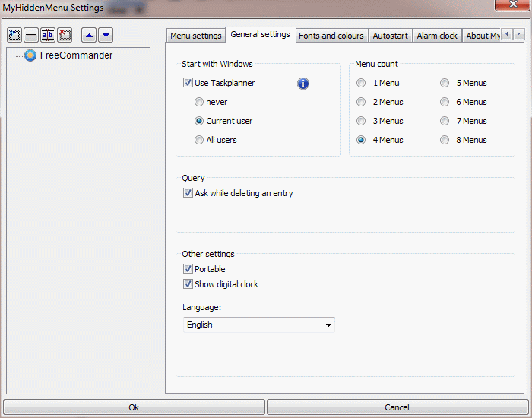This screenshot has height=418, width=532.
Task: Disable Ask while deleting an entry
Action: pyautogui.click(x=188, y=193)
